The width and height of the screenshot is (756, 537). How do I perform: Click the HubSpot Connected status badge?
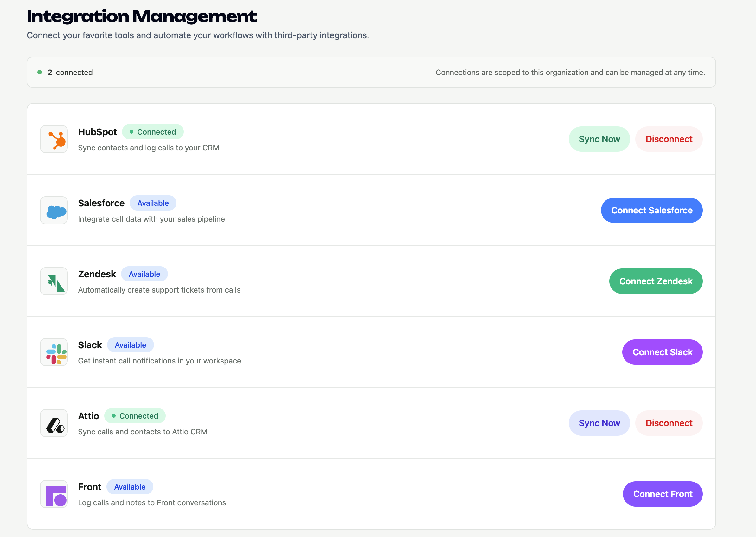click(x=152, y=132)
